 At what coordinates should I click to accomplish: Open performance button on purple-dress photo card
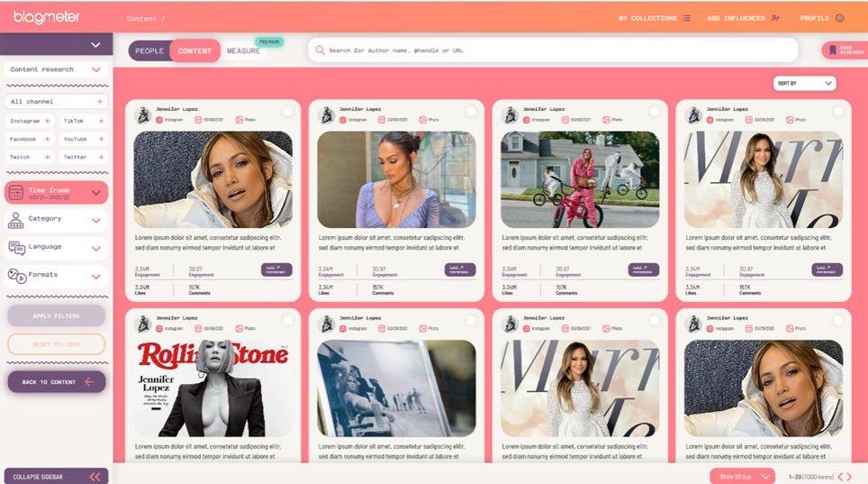coord(460,270)
